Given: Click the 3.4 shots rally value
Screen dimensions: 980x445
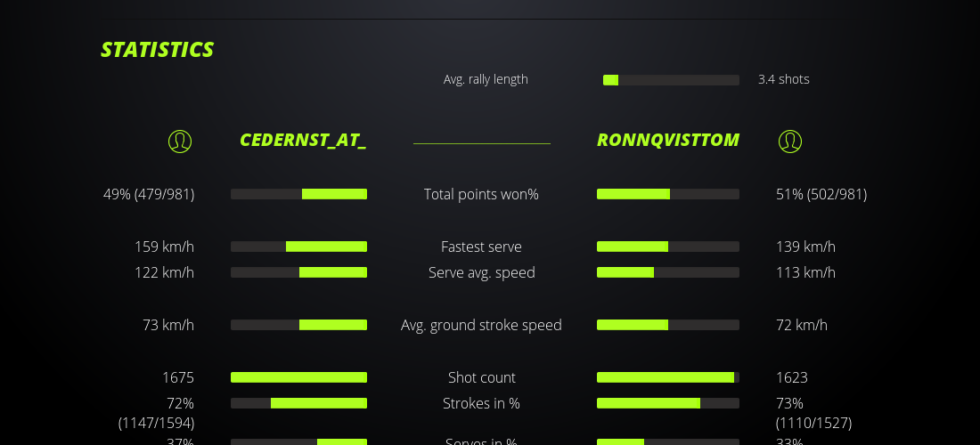Looking at the screenshot, I should (783, 79).
